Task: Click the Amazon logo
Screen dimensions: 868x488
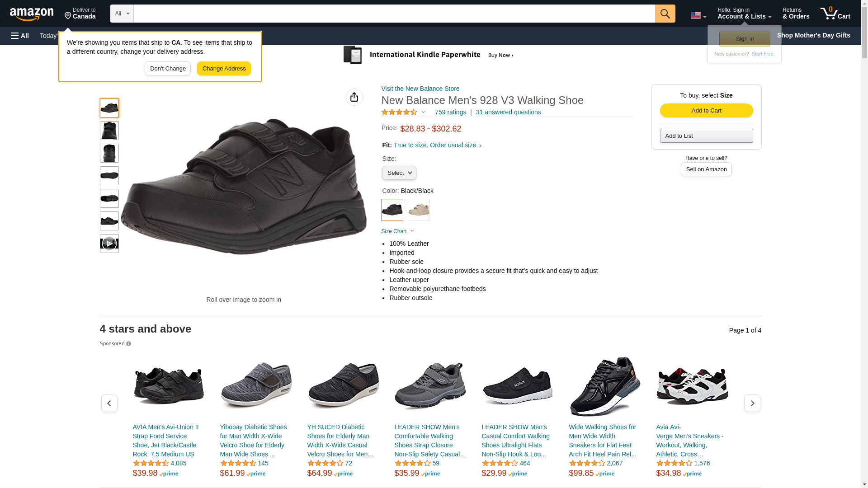Action: click(x=32, y=14)
